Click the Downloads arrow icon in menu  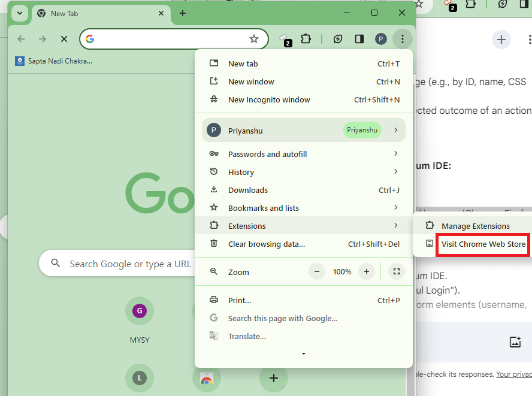tap(214, 189)
